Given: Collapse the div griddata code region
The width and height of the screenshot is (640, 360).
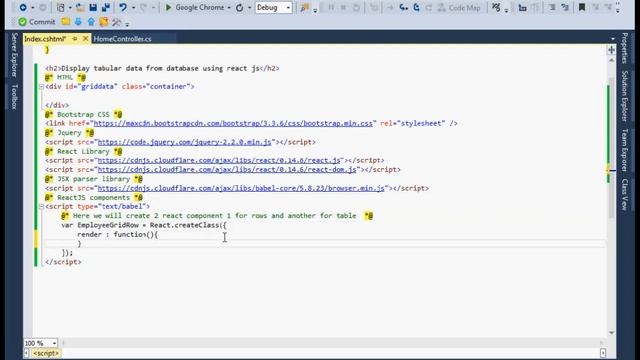Looking at the screenshot, I should point(41,87).
